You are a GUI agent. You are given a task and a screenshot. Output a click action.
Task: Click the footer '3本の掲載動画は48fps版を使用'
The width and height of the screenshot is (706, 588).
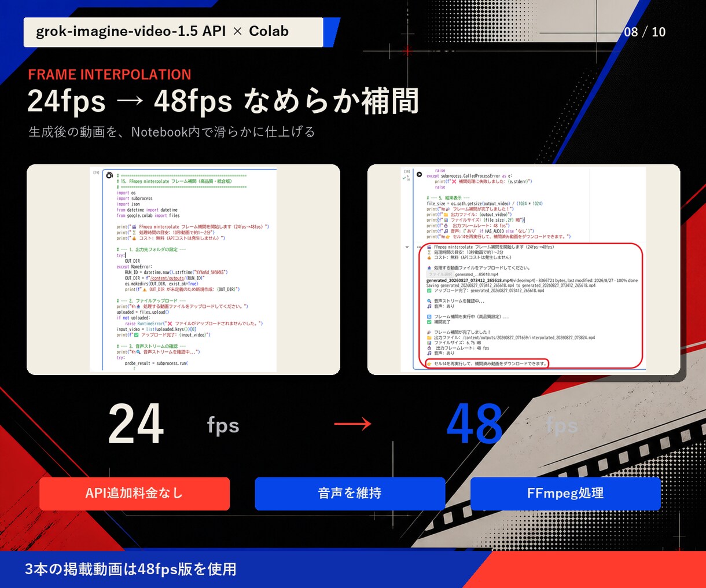(x=131, y=569)
